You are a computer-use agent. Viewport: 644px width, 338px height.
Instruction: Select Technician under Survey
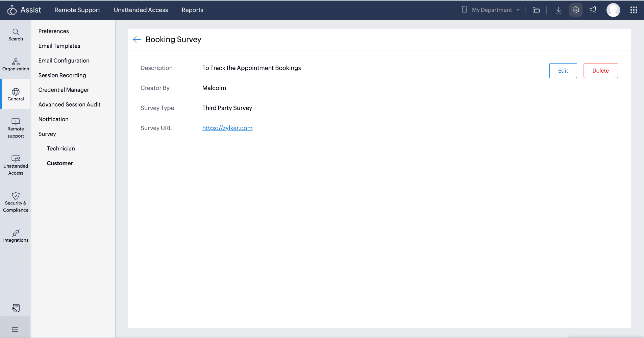click(x=61, y=148)
